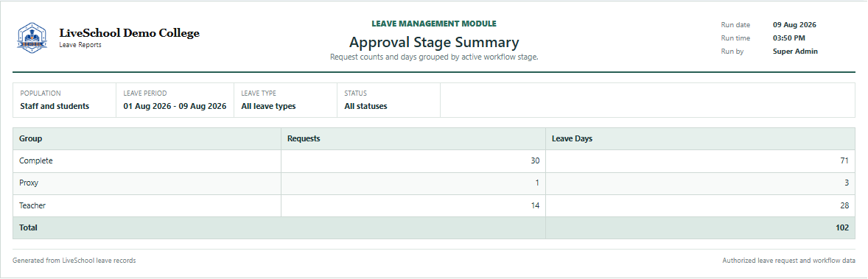Select the LiveSchool Demo College title
Image resolution: width=868 pixels, height=279 pixels.
[130, 32]
